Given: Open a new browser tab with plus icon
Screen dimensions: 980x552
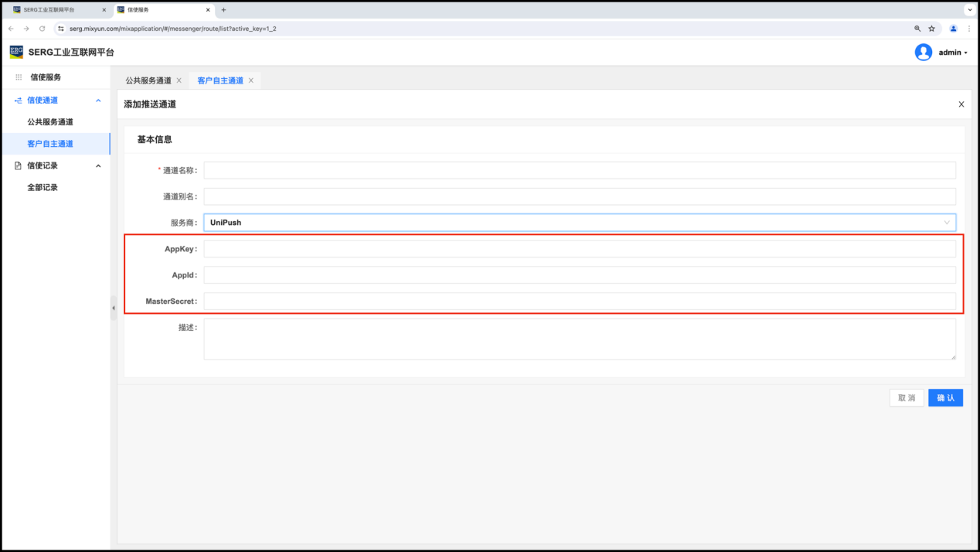Looking at the screenshot, I should [224, 10].
